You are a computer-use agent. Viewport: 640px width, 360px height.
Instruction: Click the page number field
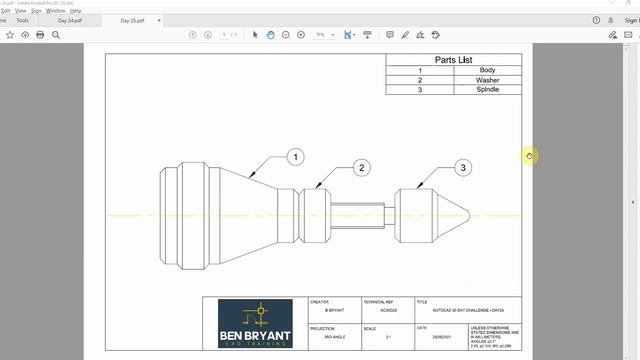click(224, 35)
